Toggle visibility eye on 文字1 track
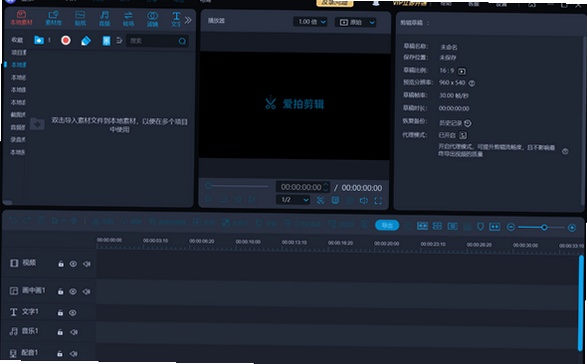Screen dimensions: 587x364 [73, 312]
